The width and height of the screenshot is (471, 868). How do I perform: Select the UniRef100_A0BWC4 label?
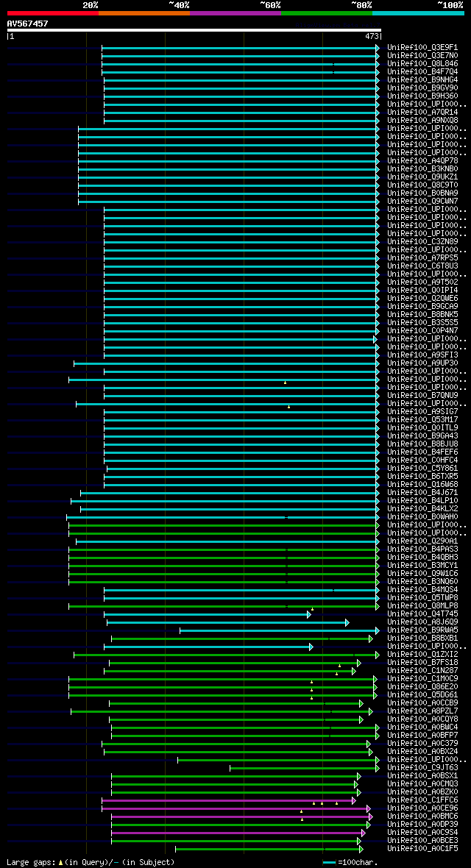(x=422, y=728)
